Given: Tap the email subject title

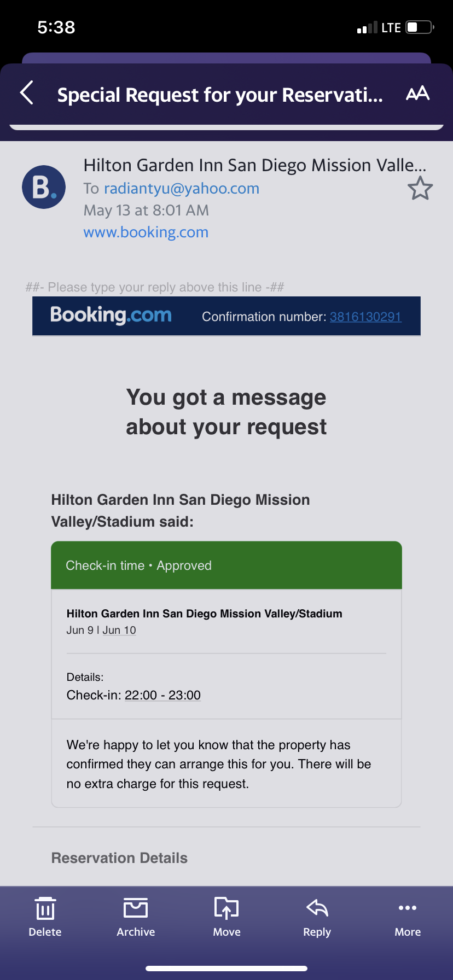Looking at the screenshot, I should [x=220, y=95].
